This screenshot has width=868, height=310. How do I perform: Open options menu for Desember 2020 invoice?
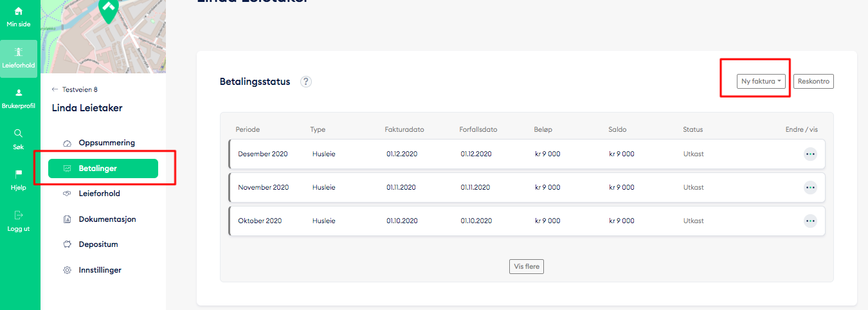810,154
